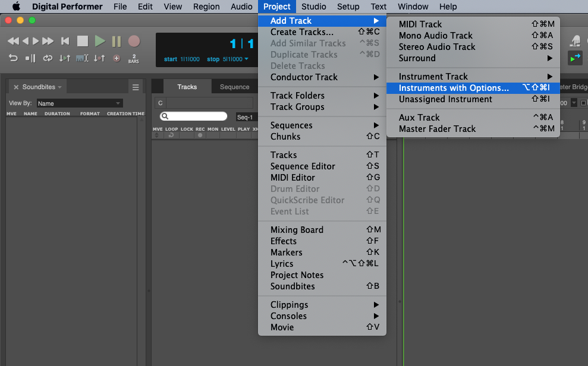Open the Markers window
Image resolution: width=588 pixels, height=366 pixels.
[322, 252]
